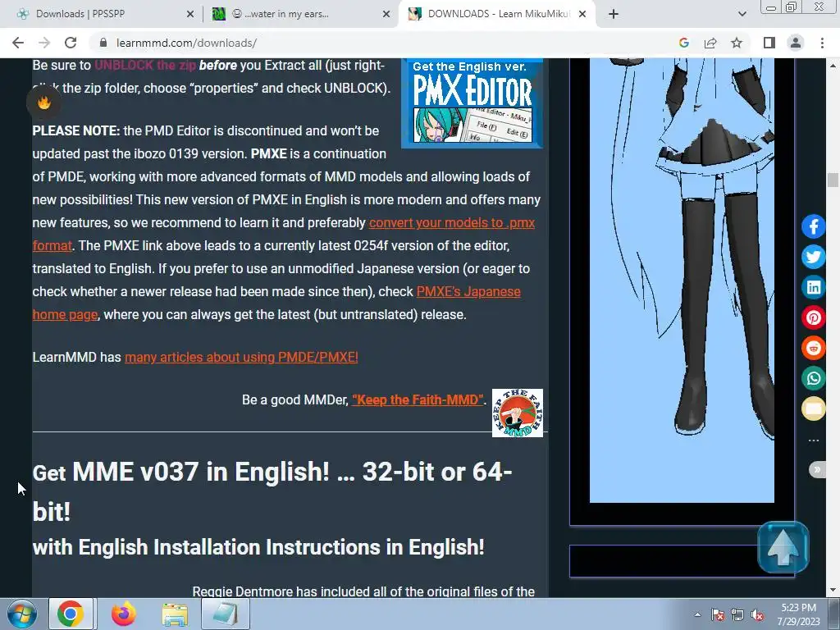Go forward in browser history
Viewport: 840px width, 630px height.
(44, 43)
